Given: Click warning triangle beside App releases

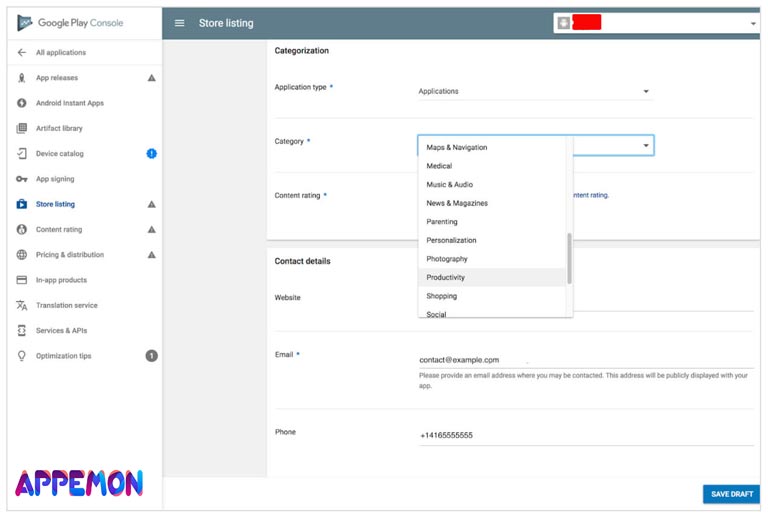Looking at the screenshot, I should (152, 78).
